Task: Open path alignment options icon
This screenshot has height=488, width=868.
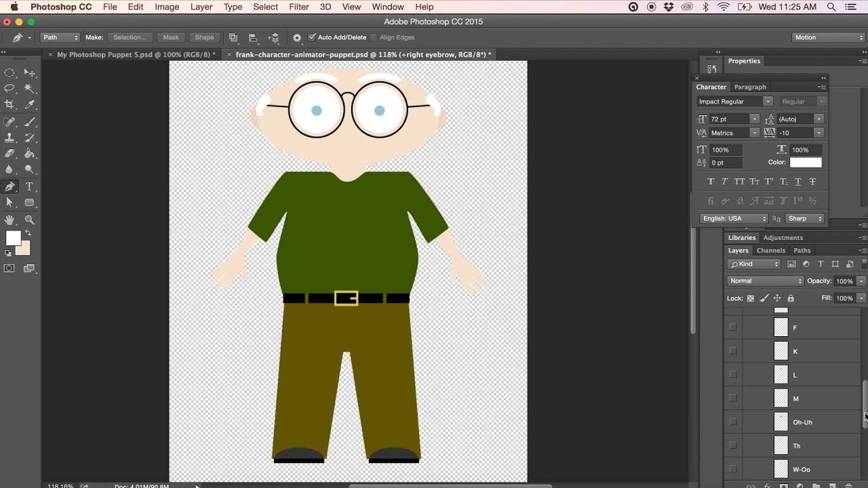Action: coord(254,37)
